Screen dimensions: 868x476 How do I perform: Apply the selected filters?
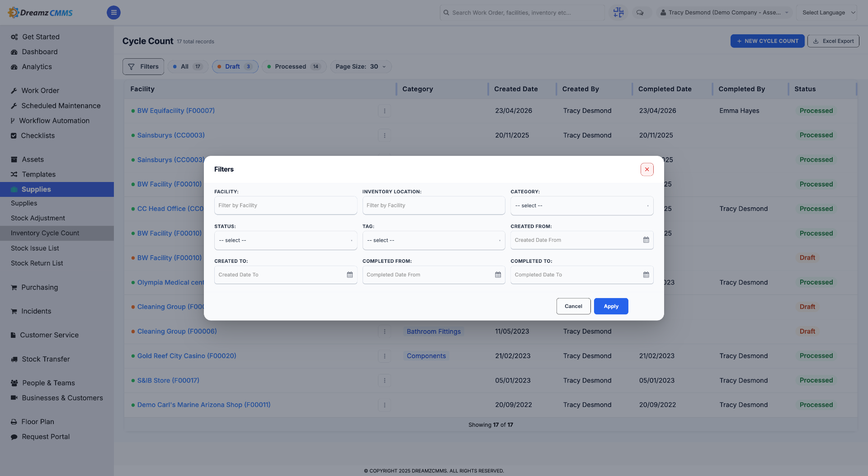pos(611,306)
